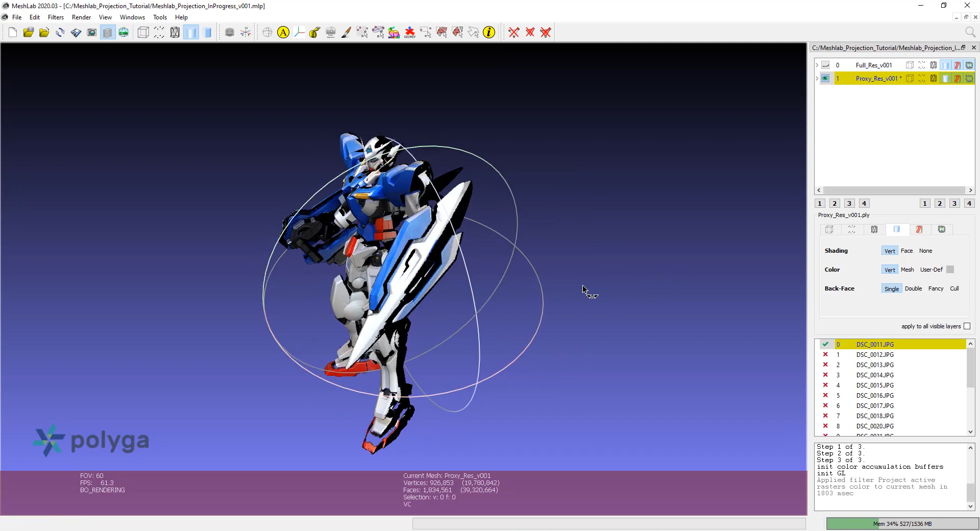Viewport: 980px width, 531px height.
Task: Toggle the layer dialog stack icon
Action: pyautogui.click(x=107, y=33)
